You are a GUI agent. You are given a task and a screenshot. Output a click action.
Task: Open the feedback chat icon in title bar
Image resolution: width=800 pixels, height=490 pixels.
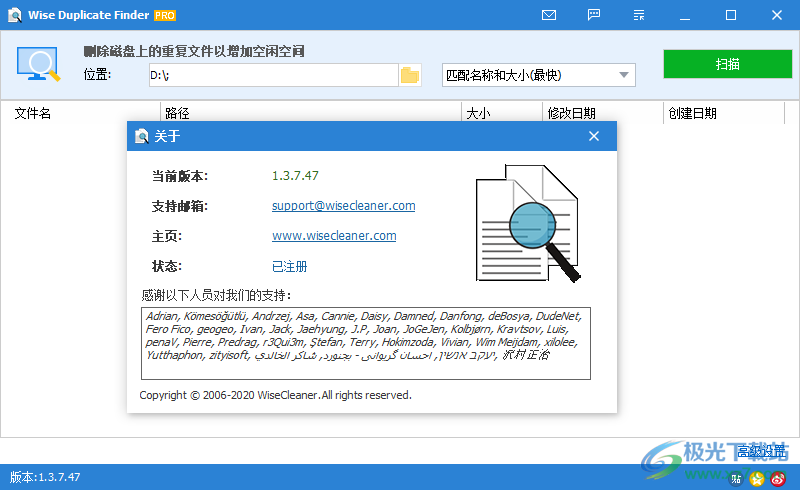click(594, 15)
